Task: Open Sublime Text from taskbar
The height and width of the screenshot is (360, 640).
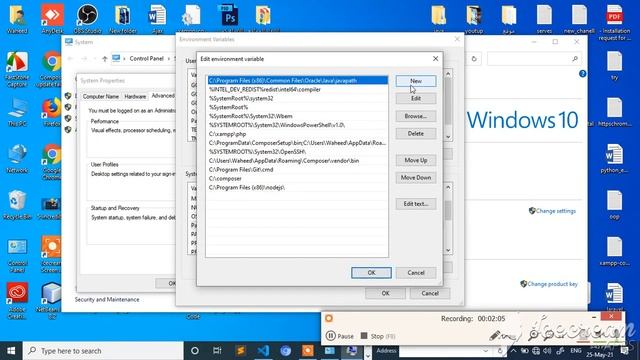Action: [241, 351]
